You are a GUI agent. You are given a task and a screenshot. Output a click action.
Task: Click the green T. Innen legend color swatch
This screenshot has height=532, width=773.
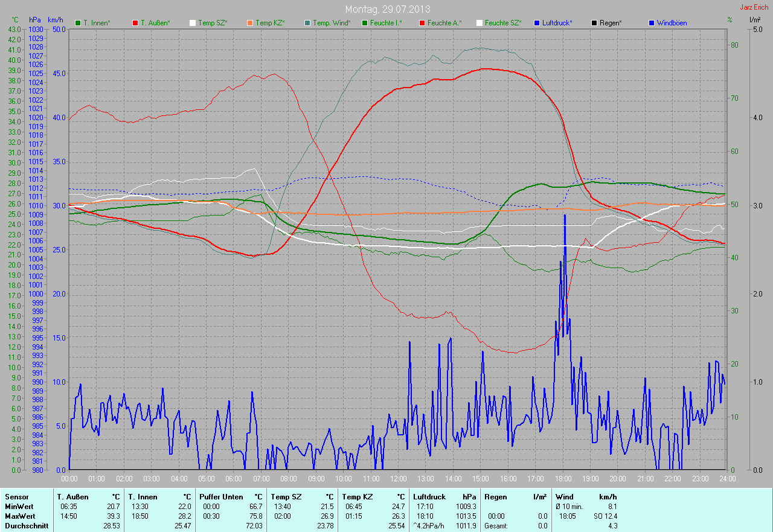pyautogui.click(x=78, y=23)
